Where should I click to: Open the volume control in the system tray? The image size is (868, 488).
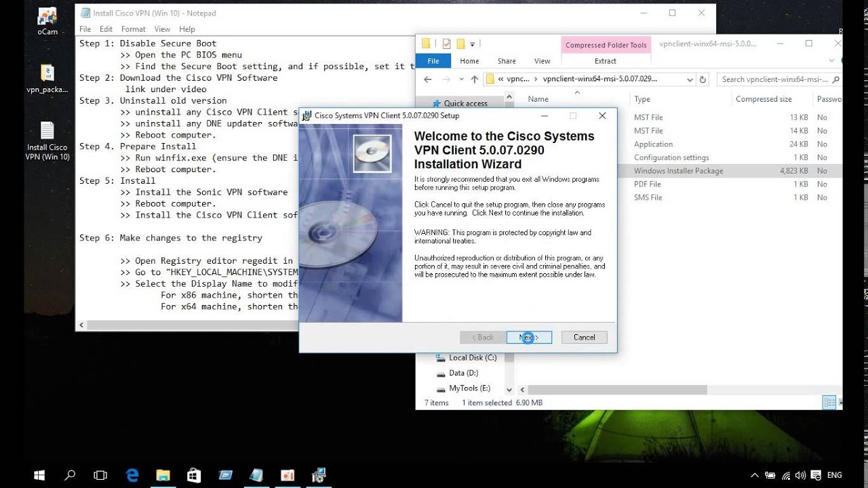coord(801,475)
